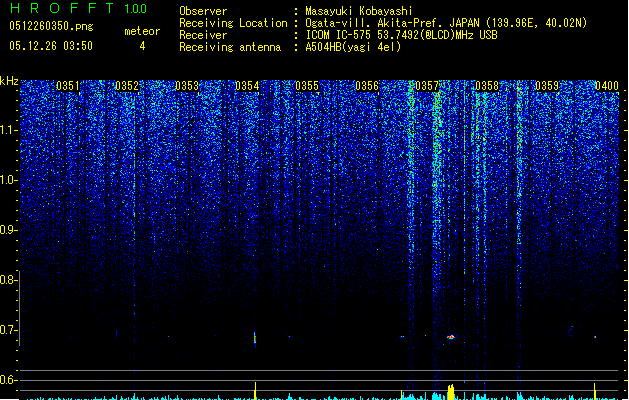Select observer name Masayuki Kobayashi
This screenshot has height=400, width=629.
[359, 11]
